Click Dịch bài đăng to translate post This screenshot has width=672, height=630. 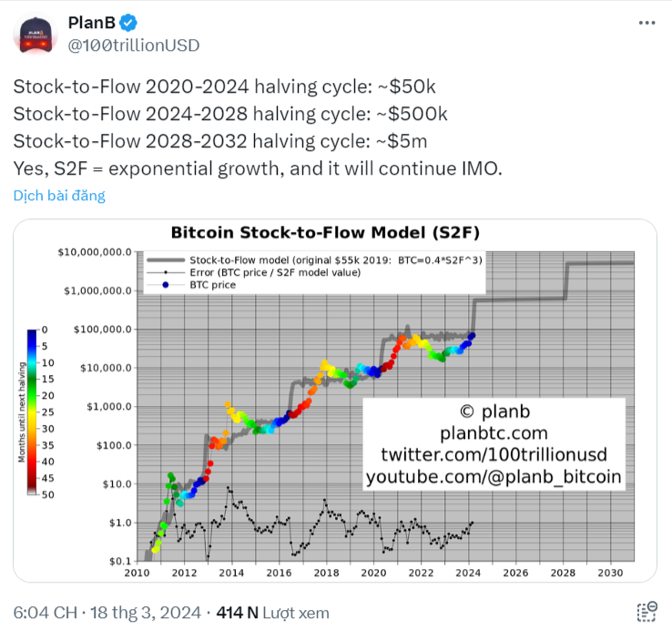tap(59, 196)
